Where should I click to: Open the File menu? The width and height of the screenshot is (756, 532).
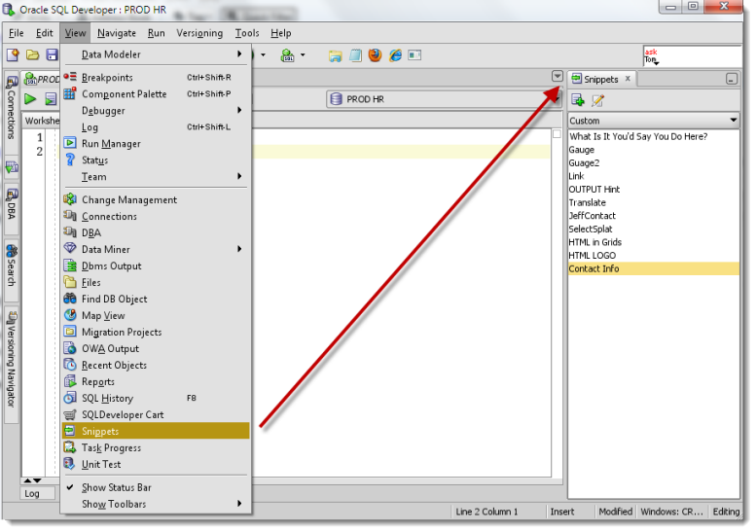click(x=16, y=33)
